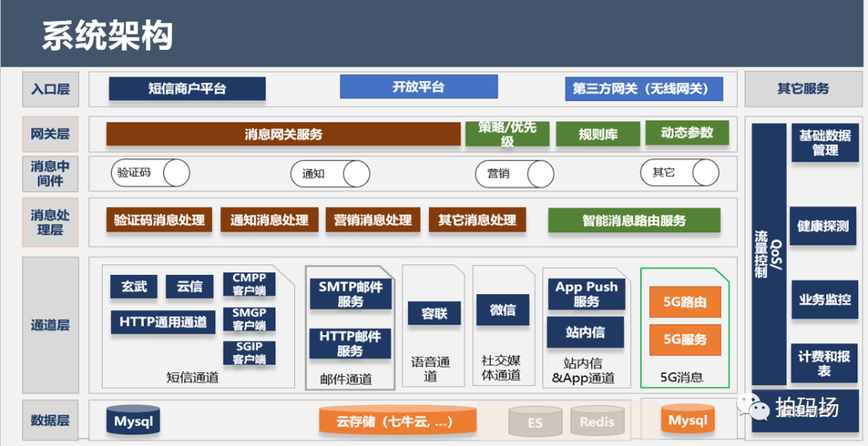Toggle the 通知 message queue pill
Image resolution: width=868 pixels, height=446 pixels.
point(330,174)
